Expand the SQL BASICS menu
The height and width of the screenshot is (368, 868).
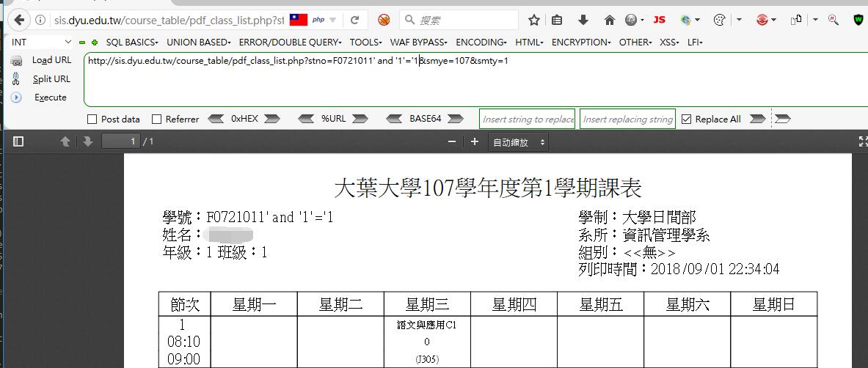tap(132, 42)
